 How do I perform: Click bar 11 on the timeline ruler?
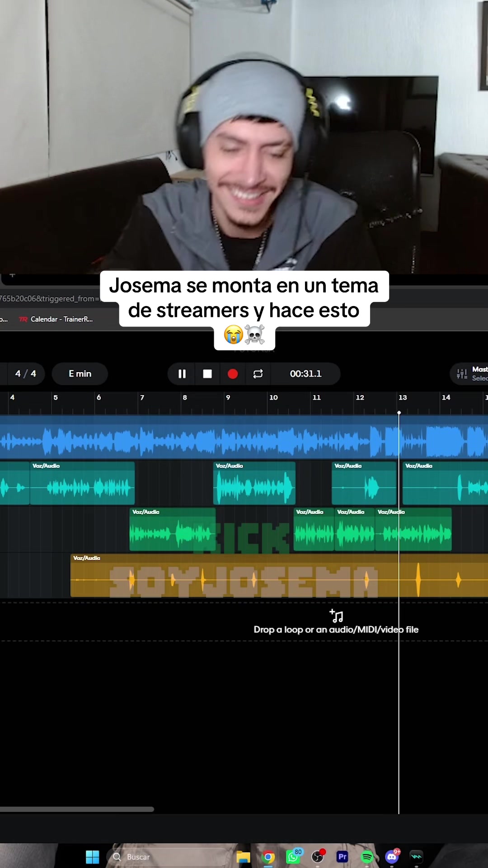coord(317,397)
